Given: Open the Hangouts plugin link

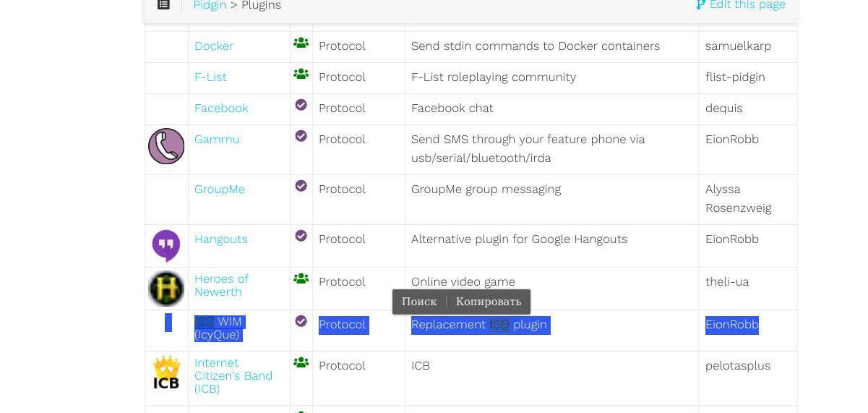Looking at the screenshot, I should click(x=221, y=239).
